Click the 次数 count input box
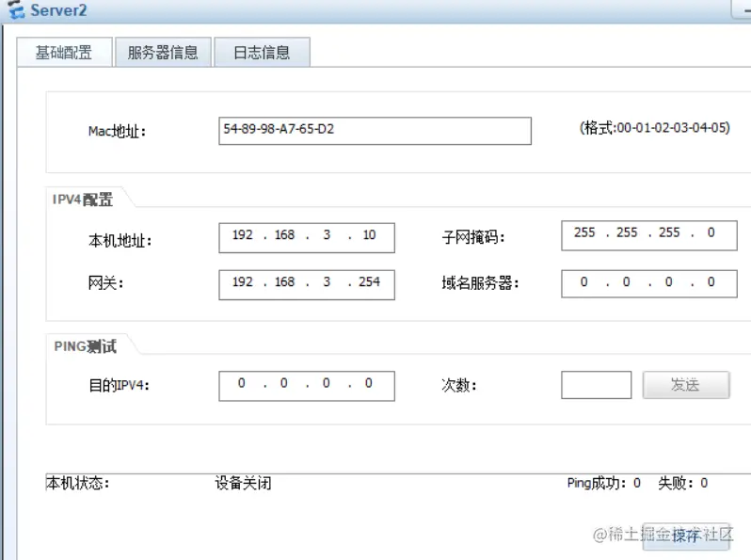Viewport: 751px width, 560px height. (x=597, y=385)
